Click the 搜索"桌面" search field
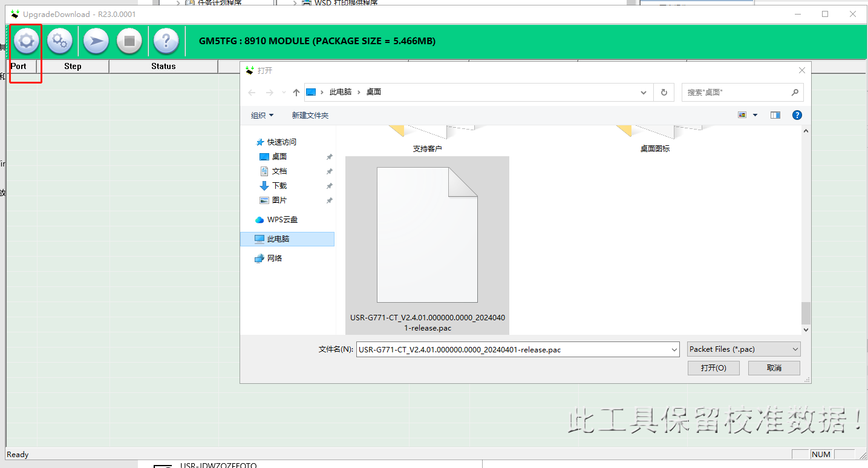 coord(736,93)
